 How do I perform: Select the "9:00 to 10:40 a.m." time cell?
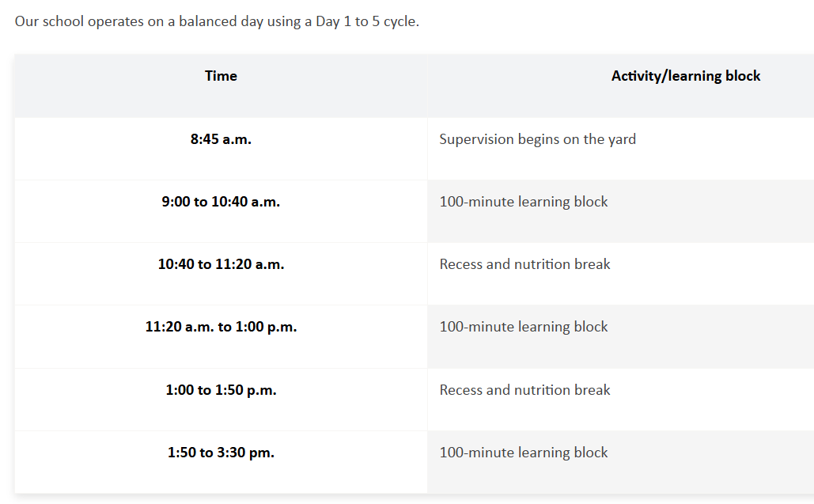pos(221,202)
